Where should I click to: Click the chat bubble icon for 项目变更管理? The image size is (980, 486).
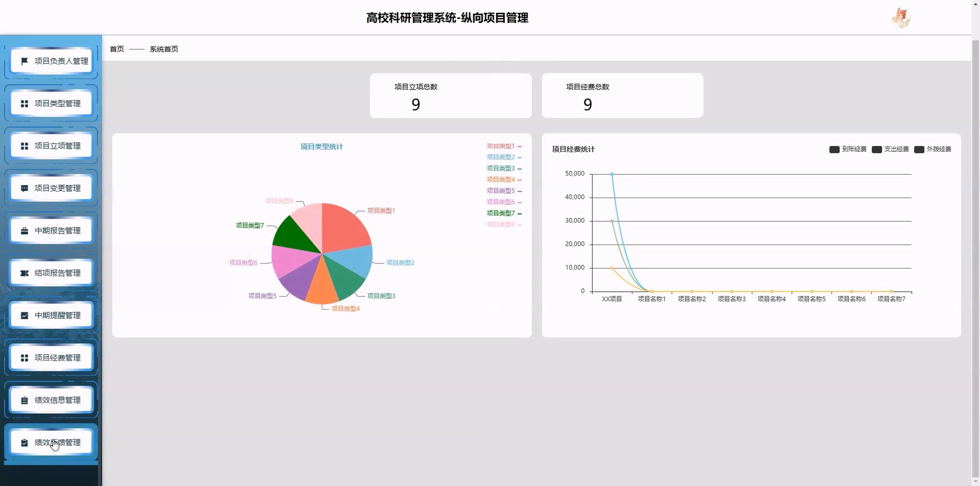(24, 188)
